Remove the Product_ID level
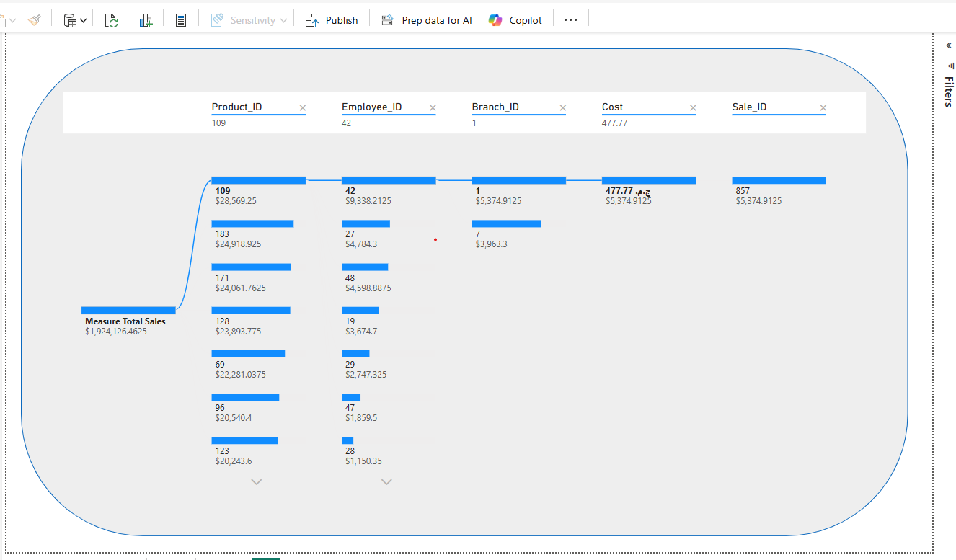The width and height of the screenshot is (956, 560). (x=303, y=108)
